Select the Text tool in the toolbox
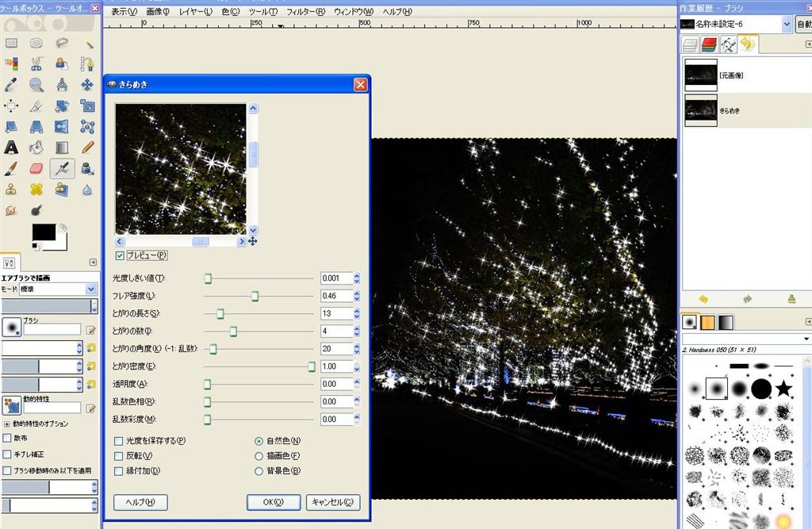The height and width of the screenshot is (529, 812). point(11,148)
